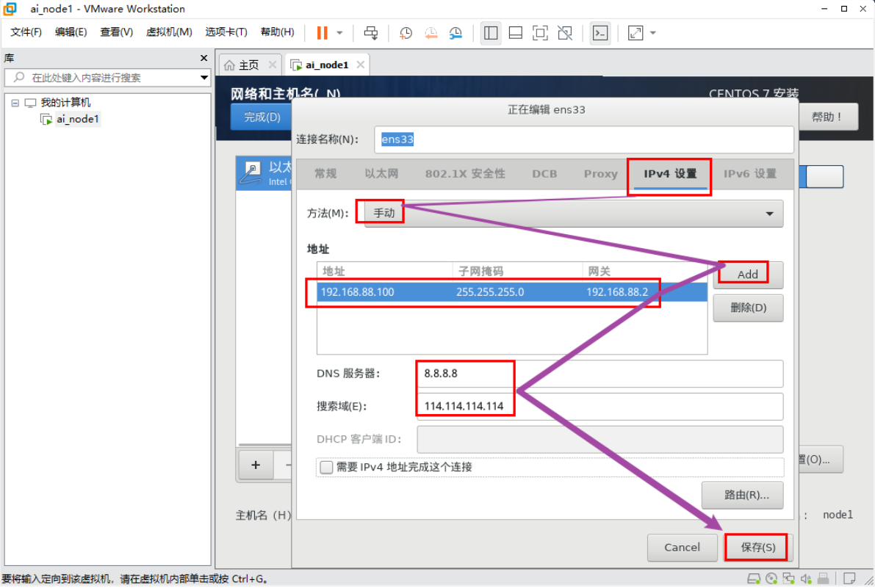Screen dimensions: 875x588
Task: Enter full screen mode
Action: click(x=540, y=33)
